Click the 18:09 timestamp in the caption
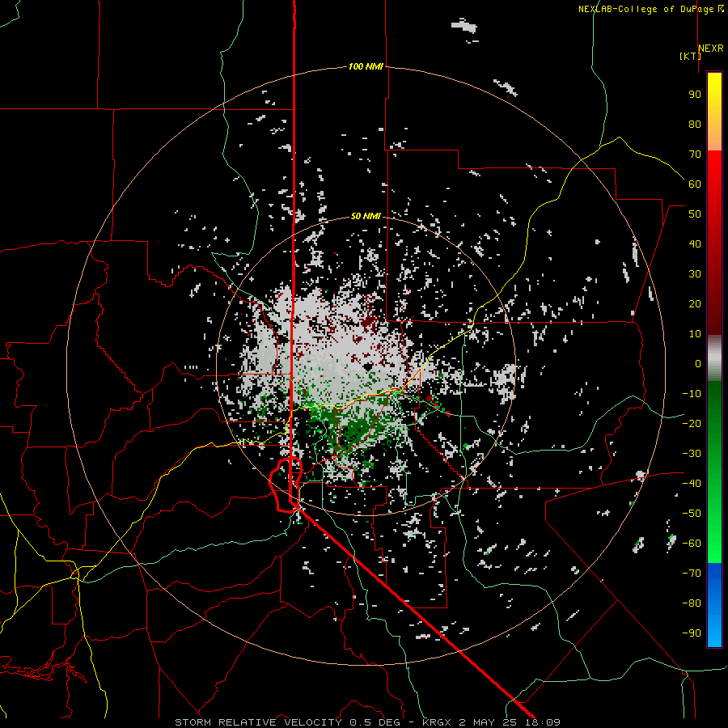 [543, 722]
